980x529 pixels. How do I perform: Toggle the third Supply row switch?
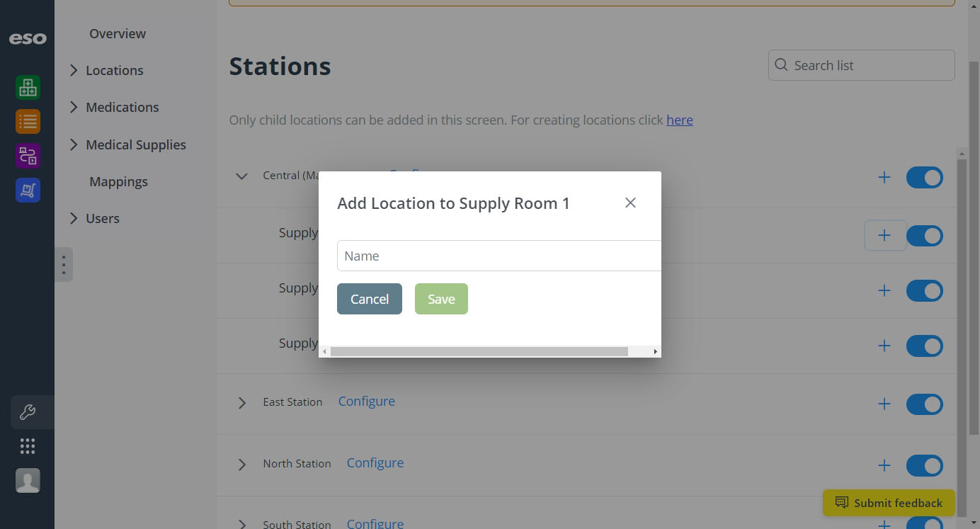(x=925, y=346)
